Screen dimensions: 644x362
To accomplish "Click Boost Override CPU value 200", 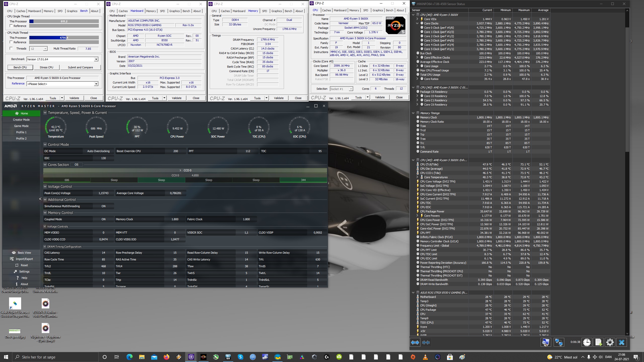I will [x=176, y=151].
